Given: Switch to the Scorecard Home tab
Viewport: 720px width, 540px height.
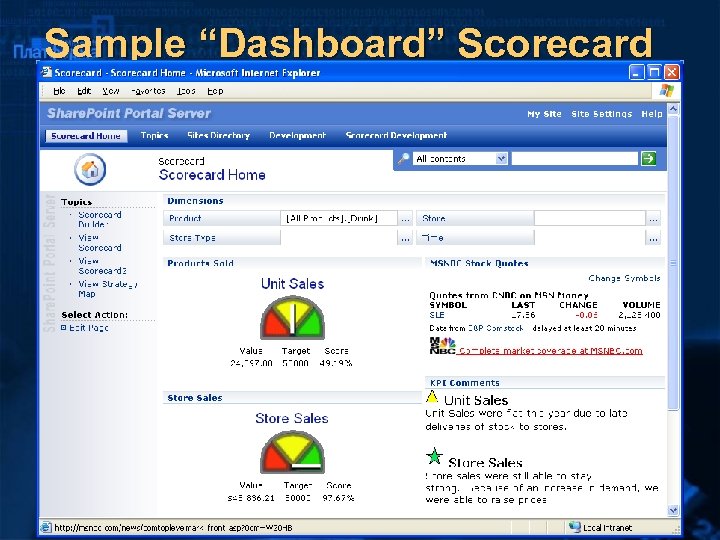Looking at the screenshot, I should (x=86, y=136).
